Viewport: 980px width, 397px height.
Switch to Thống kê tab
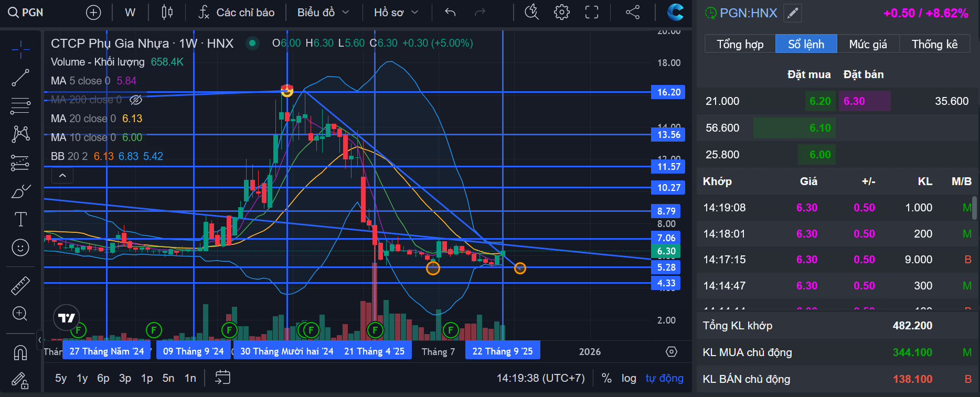coord(934,44)
